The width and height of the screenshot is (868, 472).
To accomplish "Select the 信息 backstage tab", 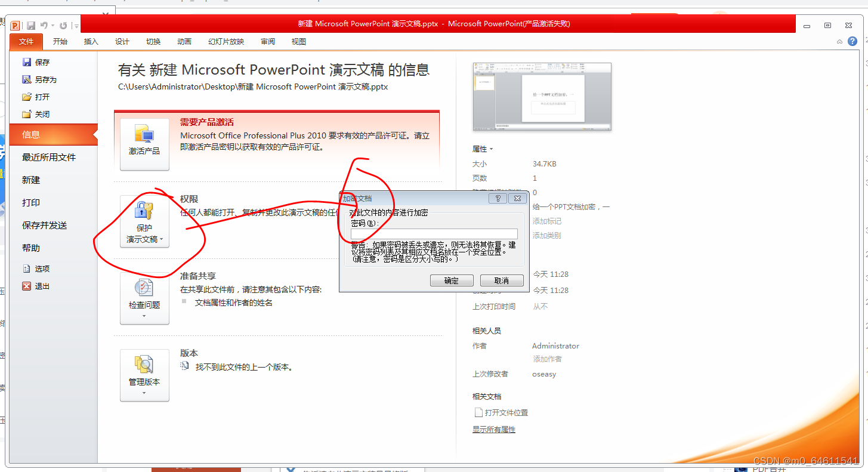I will coord(52,134).
